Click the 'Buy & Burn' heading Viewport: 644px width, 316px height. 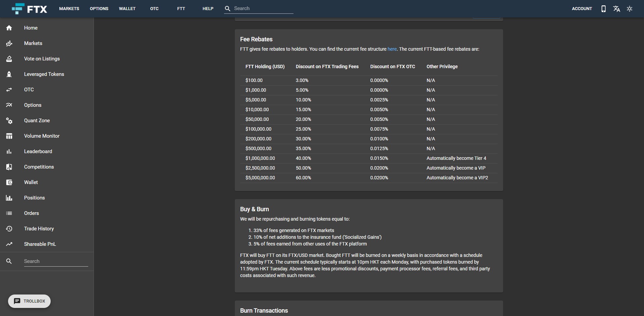pos(254,209)
